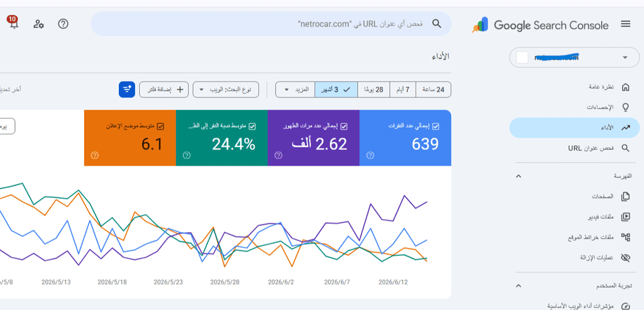Click the chart granularity button beside orange card
644x310 pixels.
tap(8, 126)
